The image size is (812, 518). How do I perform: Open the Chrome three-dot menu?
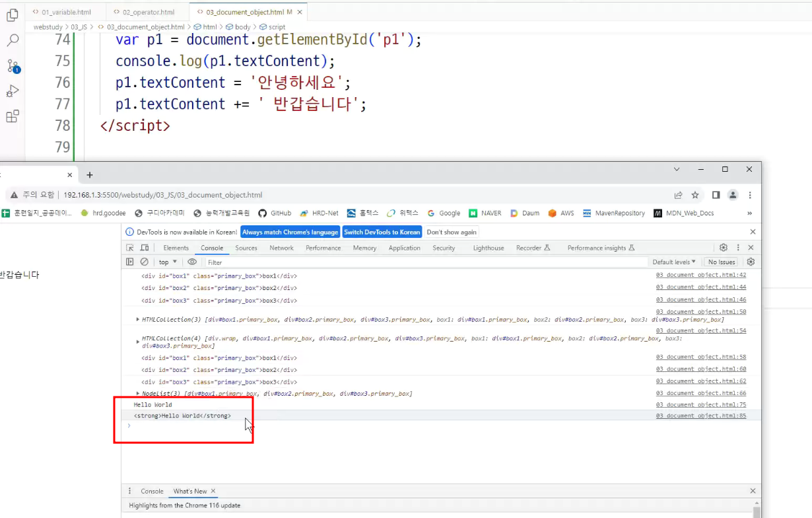click(x=750, y=195)
